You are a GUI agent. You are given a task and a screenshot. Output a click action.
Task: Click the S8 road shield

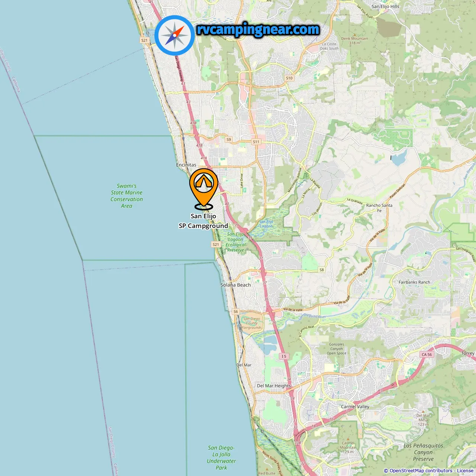pyautogui.click(x=322, y=270)
